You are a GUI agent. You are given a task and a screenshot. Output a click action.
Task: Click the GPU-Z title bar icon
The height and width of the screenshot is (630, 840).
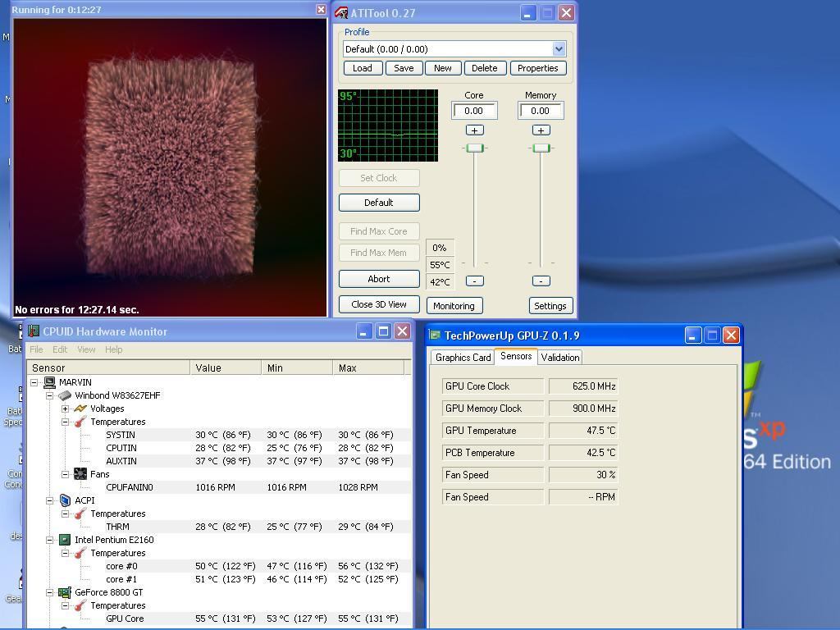click(x=435, y=336)
